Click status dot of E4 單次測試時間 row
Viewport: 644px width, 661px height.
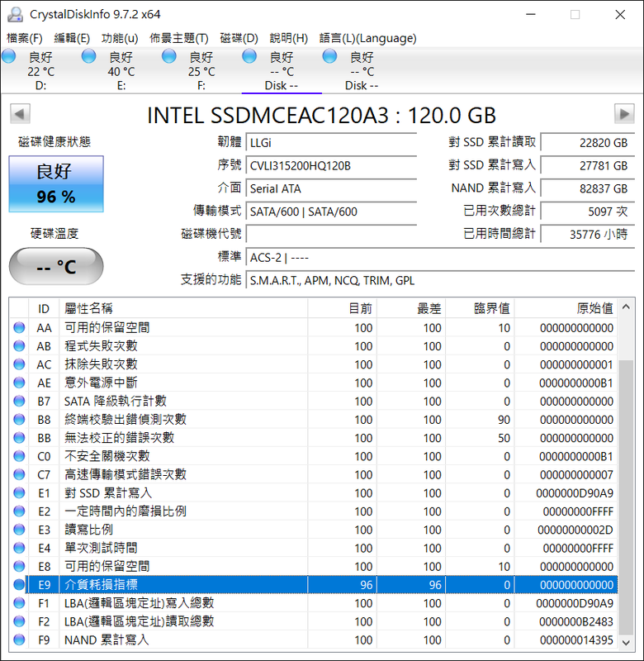click(x=19, y=548)
